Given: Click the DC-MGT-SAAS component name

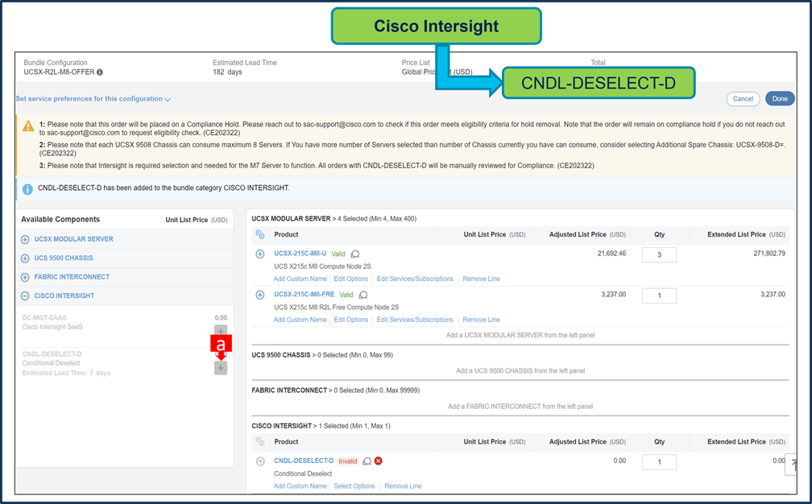Looking at the screenshot, I should coord(44,318).
